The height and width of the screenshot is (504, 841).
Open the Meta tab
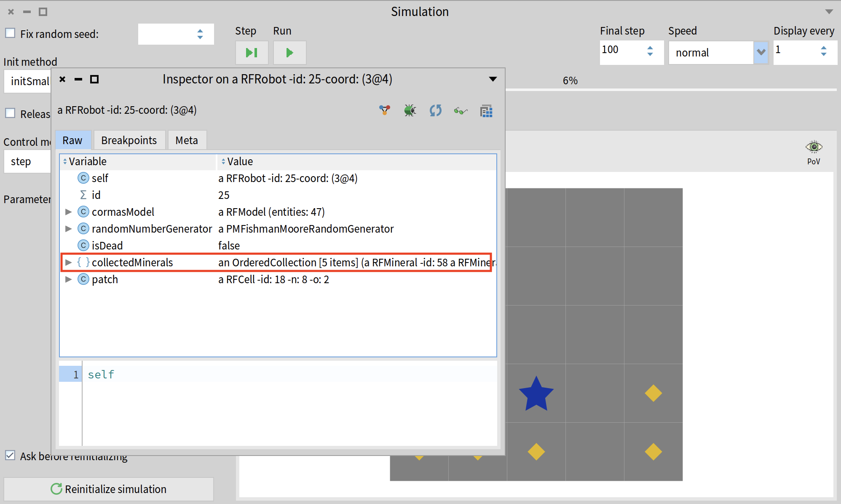(187, 140)
